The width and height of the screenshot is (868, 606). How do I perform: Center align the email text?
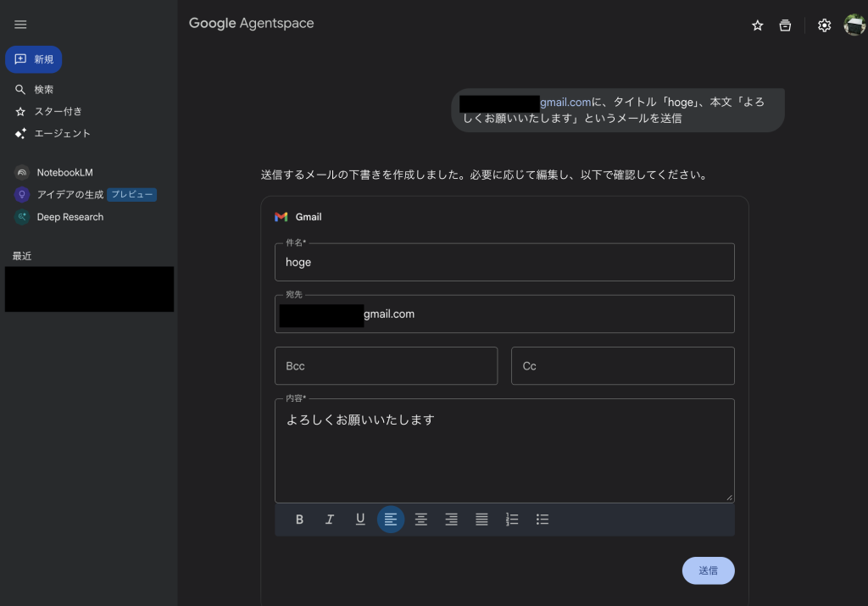coord(421,520)
